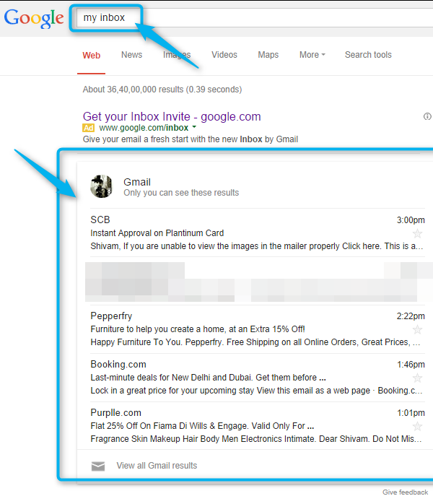Select the Web tab

[x=91, y=56]
